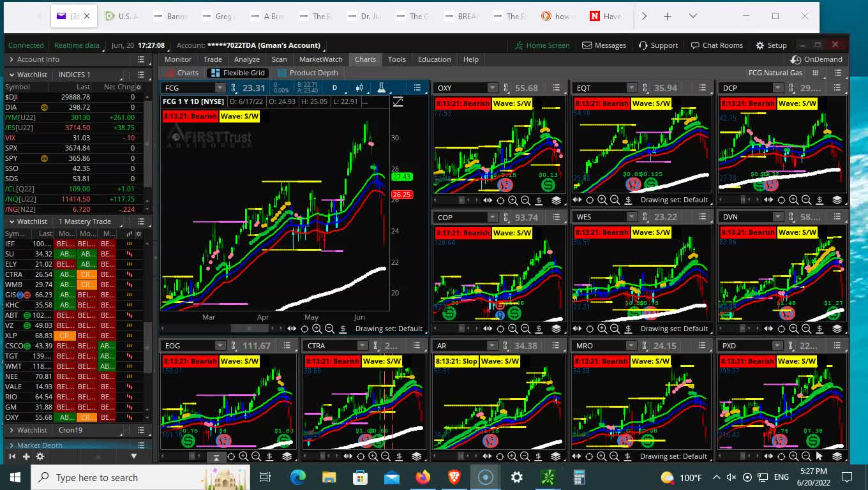
Task: Click CTRA chart horizontal scrollbar thumb
Action: (323, 456)
